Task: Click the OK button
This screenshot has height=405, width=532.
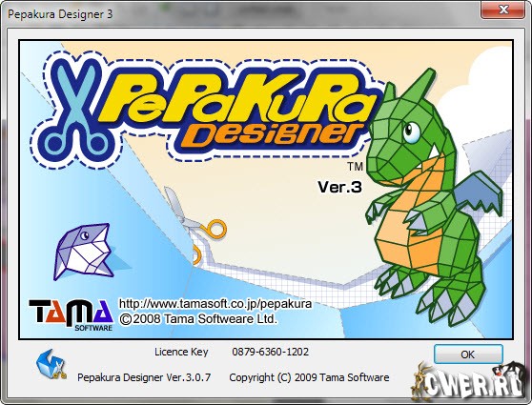Action: (x=468, y=354)
